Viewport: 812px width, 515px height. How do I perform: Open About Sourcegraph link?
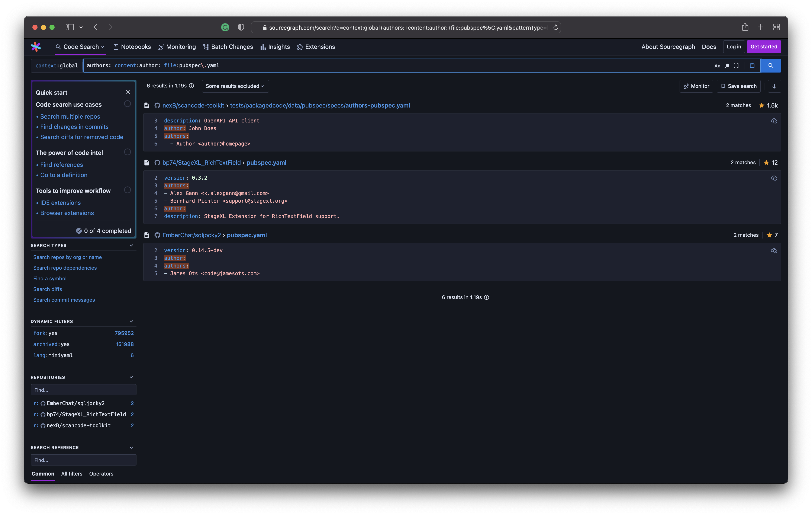click(x=668, y=47)
